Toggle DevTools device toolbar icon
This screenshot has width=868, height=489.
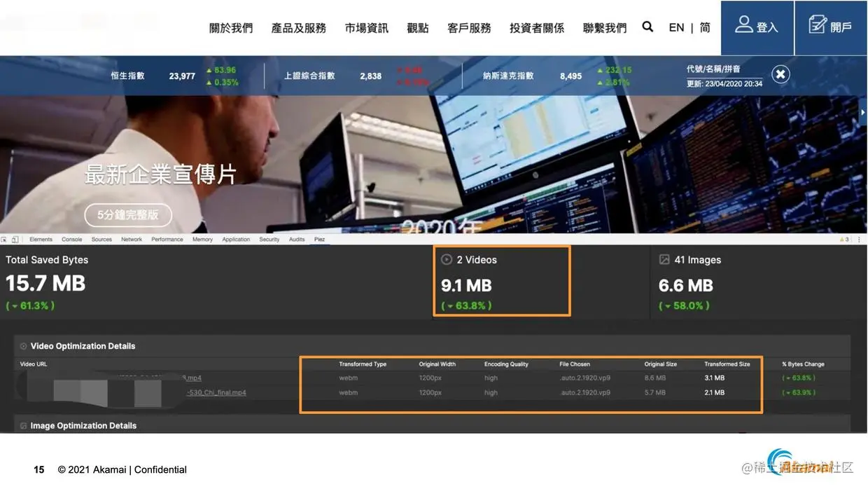click(15, 240)
